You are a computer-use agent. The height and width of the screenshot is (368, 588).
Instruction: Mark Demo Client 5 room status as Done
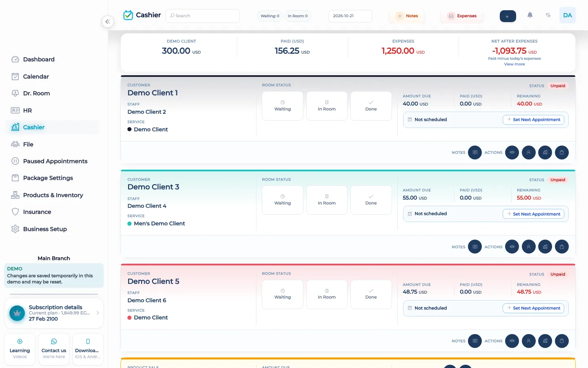(371, 294)
